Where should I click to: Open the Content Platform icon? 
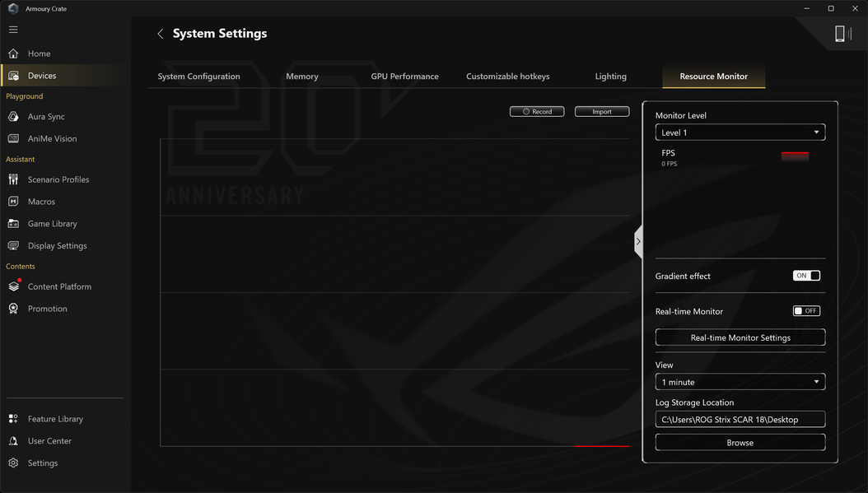coord(13,286)
